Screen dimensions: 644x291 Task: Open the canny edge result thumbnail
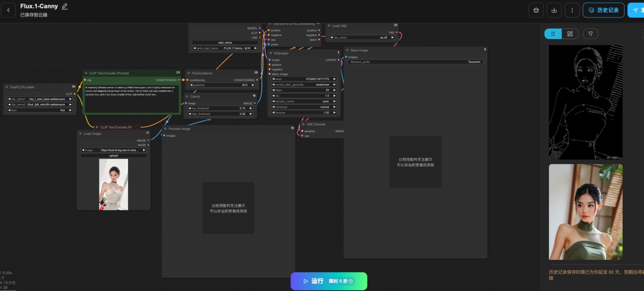coord(585,102)
